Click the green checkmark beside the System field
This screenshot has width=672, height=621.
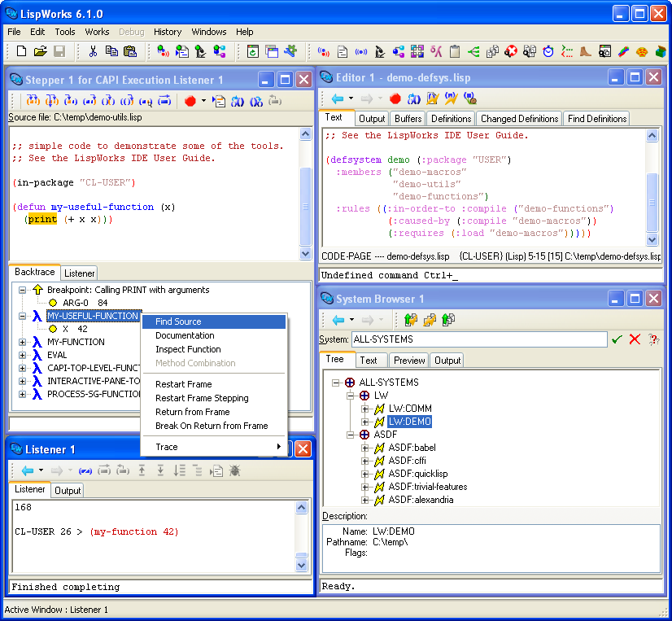point(617,339)
